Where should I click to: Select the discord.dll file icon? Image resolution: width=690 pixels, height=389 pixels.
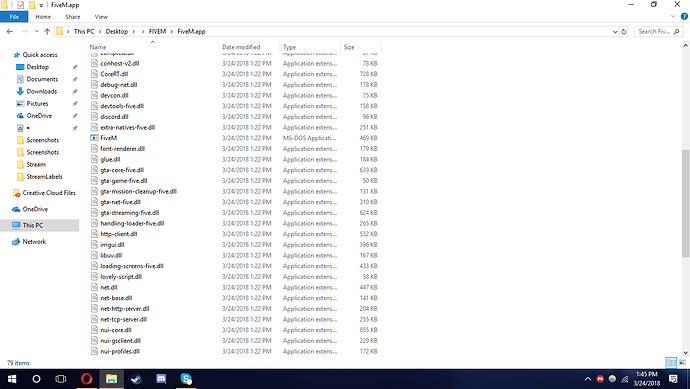pos(94,117)
